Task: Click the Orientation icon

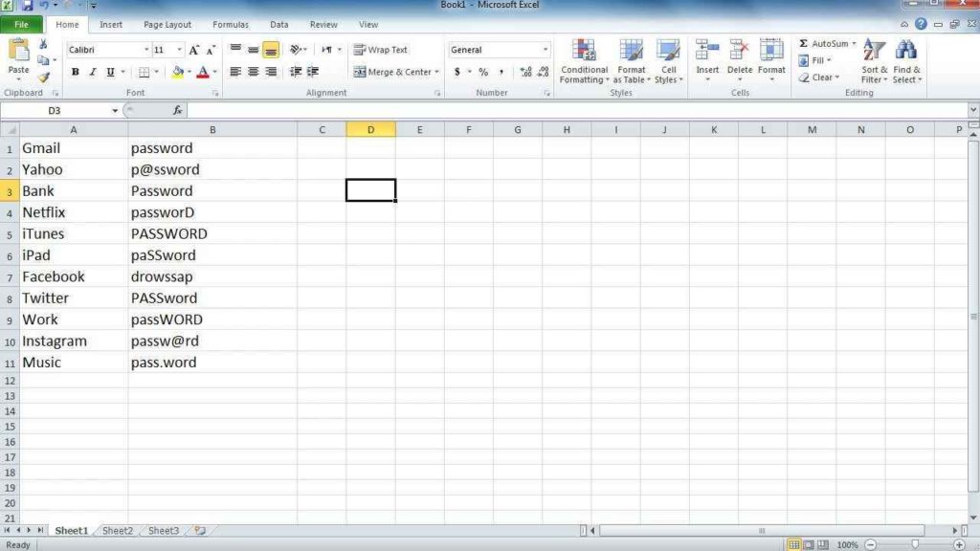Action: click(x=296, y=50)
